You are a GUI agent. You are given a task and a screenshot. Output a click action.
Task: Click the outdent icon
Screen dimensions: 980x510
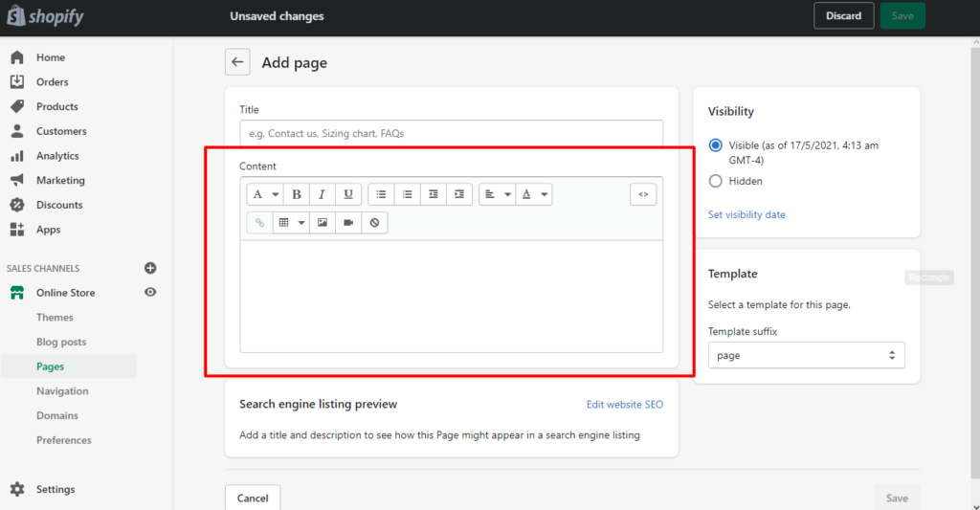click(x=434, y=194)
